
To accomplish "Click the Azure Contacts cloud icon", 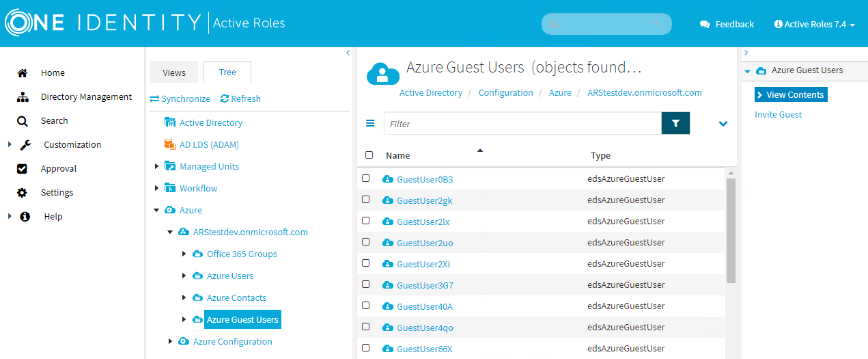I will [197, 297].
